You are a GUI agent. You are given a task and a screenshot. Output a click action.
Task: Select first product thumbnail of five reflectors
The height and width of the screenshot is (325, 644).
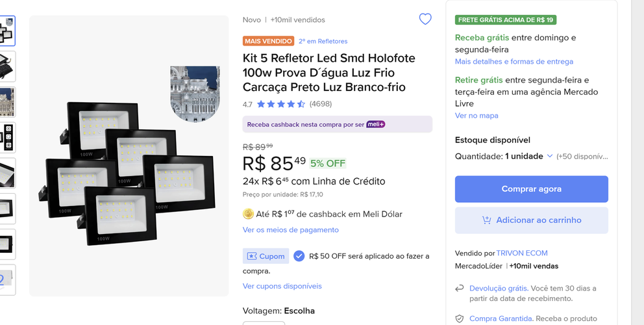tap(7, 31)
